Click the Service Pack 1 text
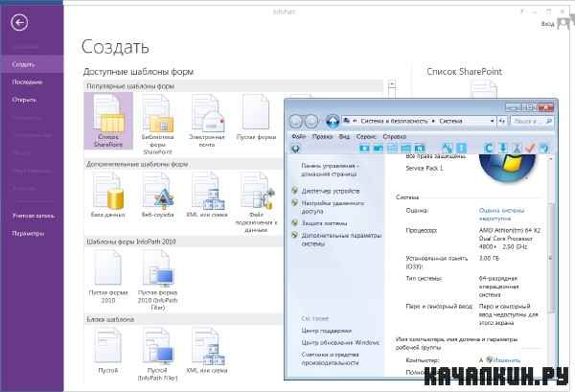The image size is (575, 392). (x=425, y=169)
